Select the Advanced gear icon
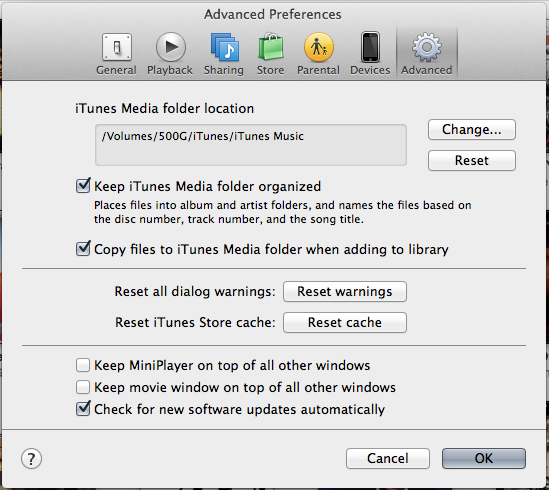The image size is (549, 490). [426, 47]
